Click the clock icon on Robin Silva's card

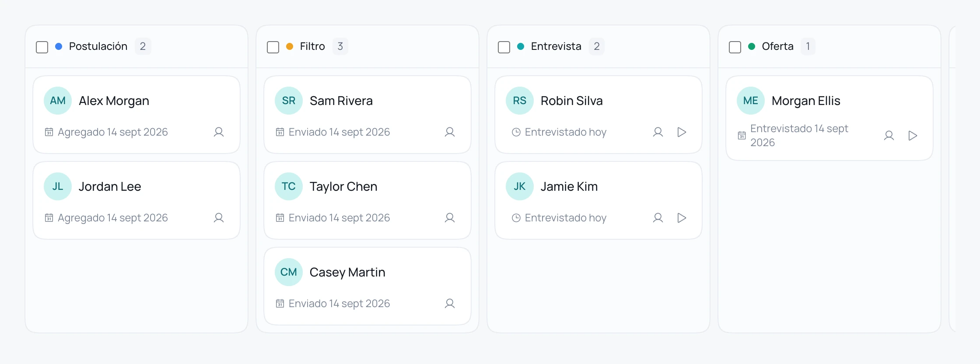(516, 132)
